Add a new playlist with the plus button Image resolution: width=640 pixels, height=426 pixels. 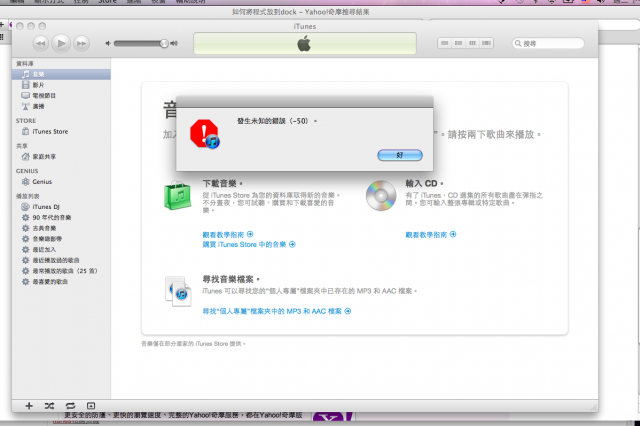[29, 406]
